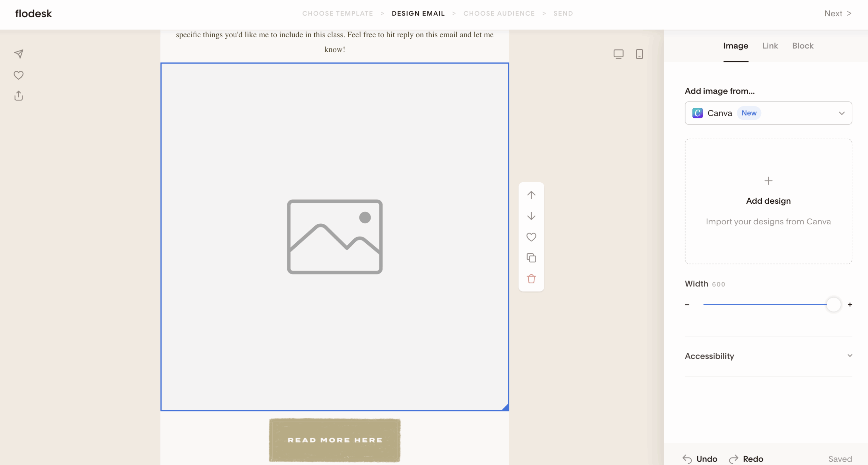The width and height of the screenshot is (868, 465).
Task: Click Add design to import from Canva
Action: 768,201
